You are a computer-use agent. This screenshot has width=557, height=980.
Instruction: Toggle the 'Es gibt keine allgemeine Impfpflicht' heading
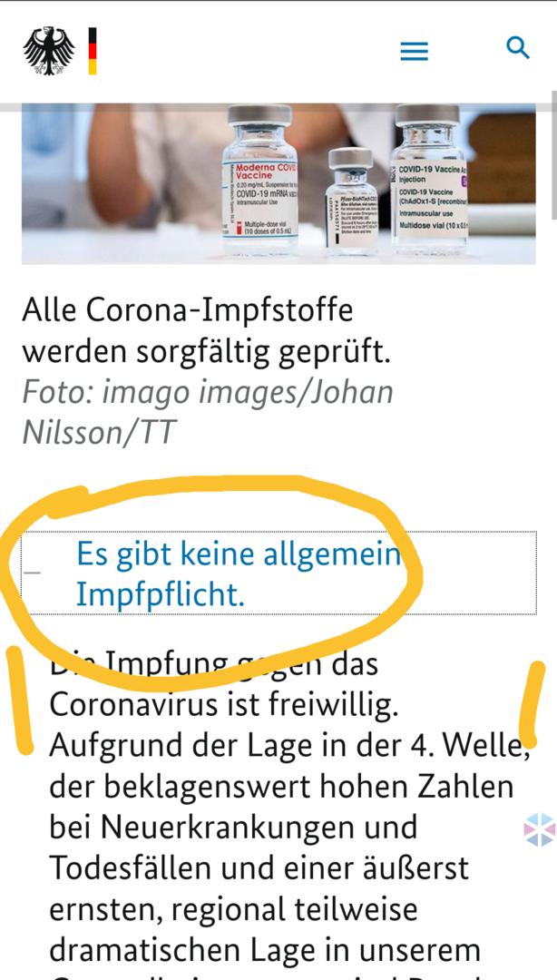(x=278, y=573)
